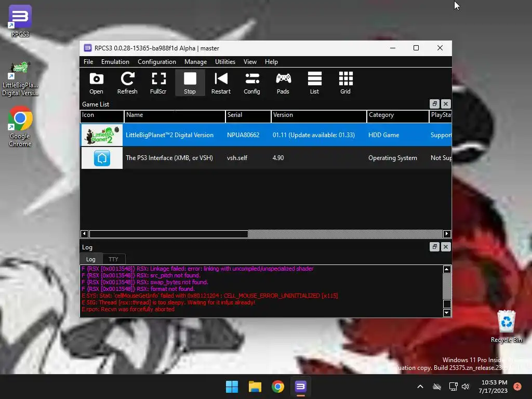Click game list scroll right arrow

[x=447, y=234]
